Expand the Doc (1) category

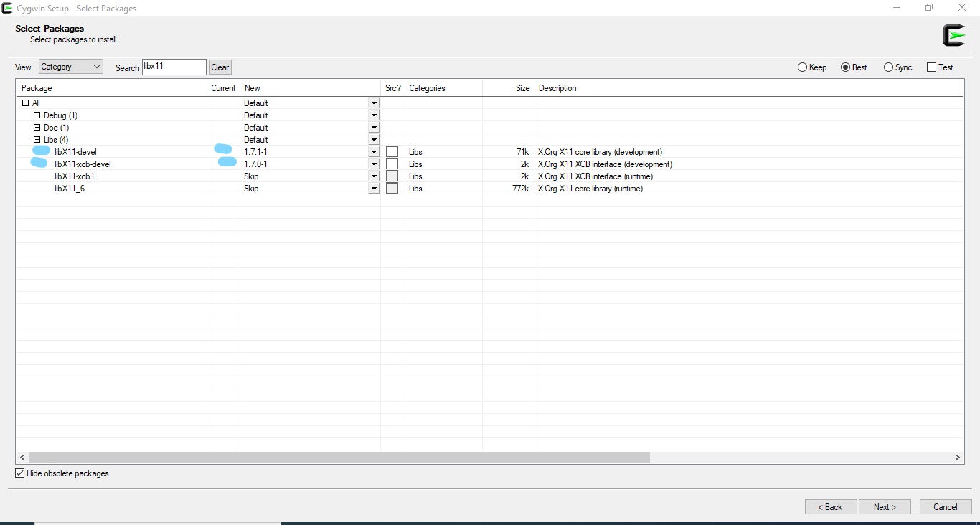[37, 128]
